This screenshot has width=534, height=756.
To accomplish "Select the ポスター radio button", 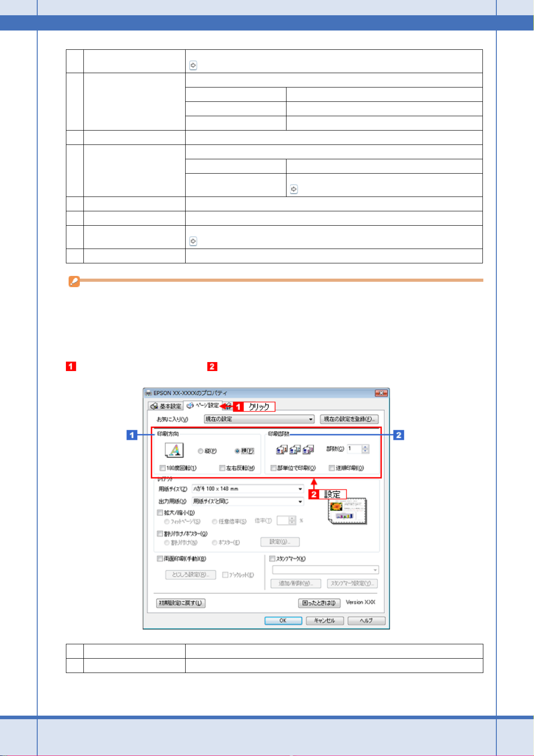I will 215,542.
